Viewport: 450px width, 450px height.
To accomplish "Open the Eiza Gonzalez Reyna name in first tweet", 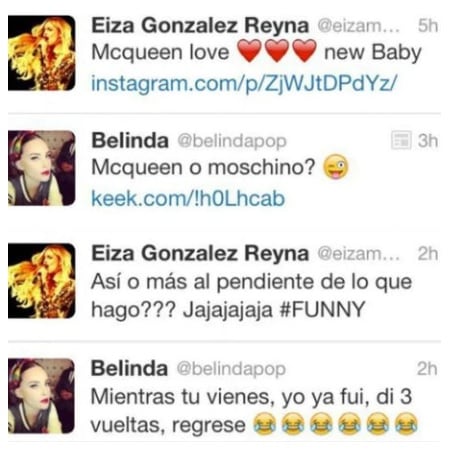I will (x=200, y=26).
